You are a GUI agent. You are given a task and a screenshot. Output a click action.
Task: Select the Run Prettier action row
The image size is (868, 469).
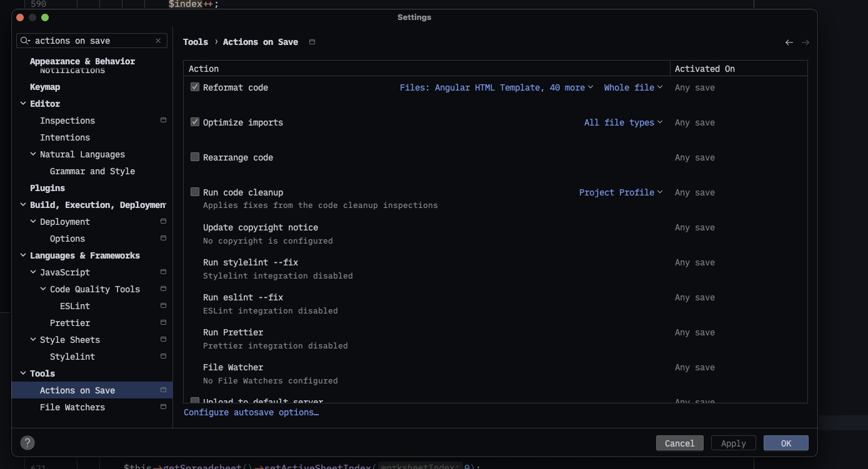point(496,338)
